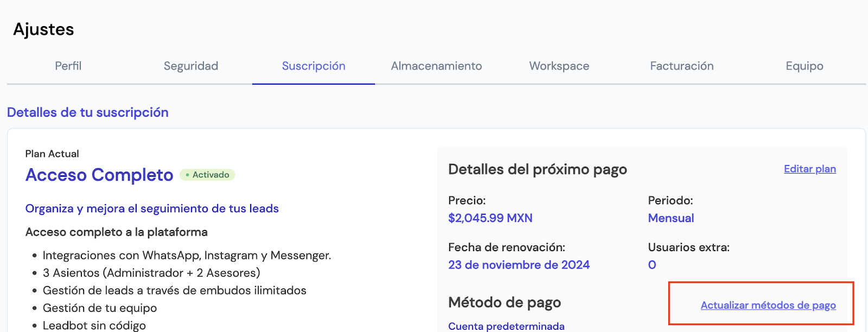This screenshot has height=332, width=868.
Task: Click the Ajustes page title
Action: [x=43, y=29]
